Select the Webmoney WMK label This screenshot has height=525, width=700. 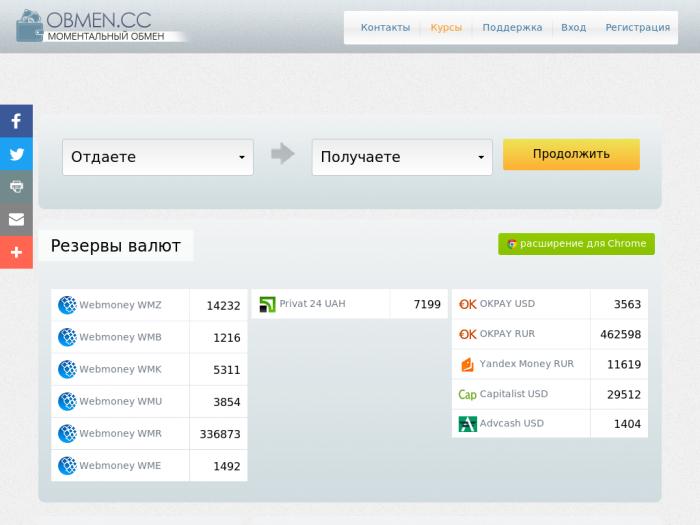[x=121, y=369]
